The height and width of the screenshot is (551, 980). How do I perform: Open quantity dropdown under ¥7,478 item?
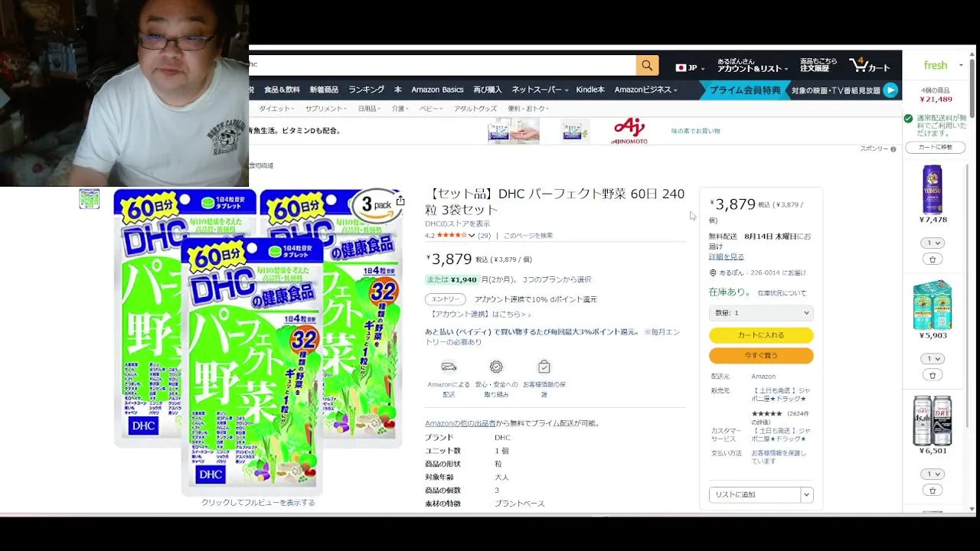click(x=933, y=243)
